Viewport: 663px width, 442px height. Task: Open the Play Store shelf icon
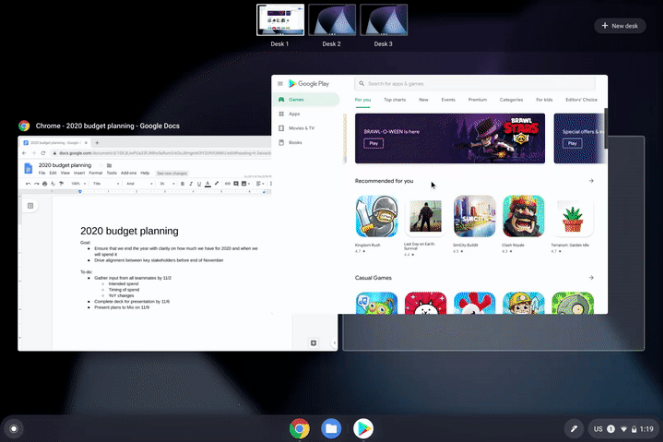362,428
